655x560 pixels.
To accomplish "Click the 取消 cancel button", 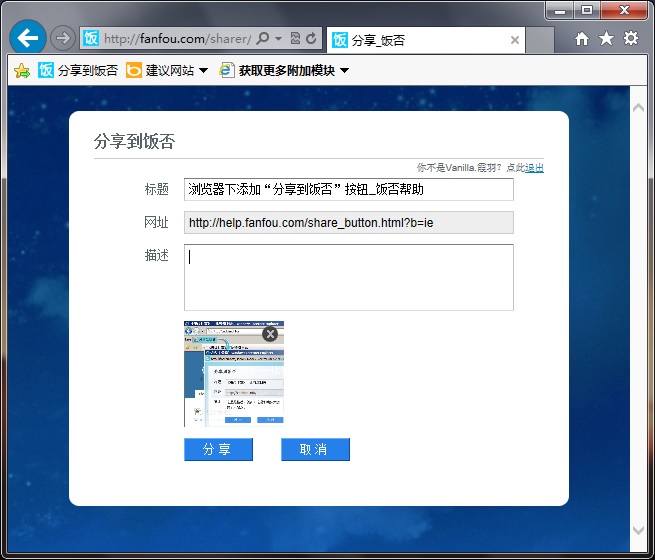I will pyautogui.click(x=315, y=449).
